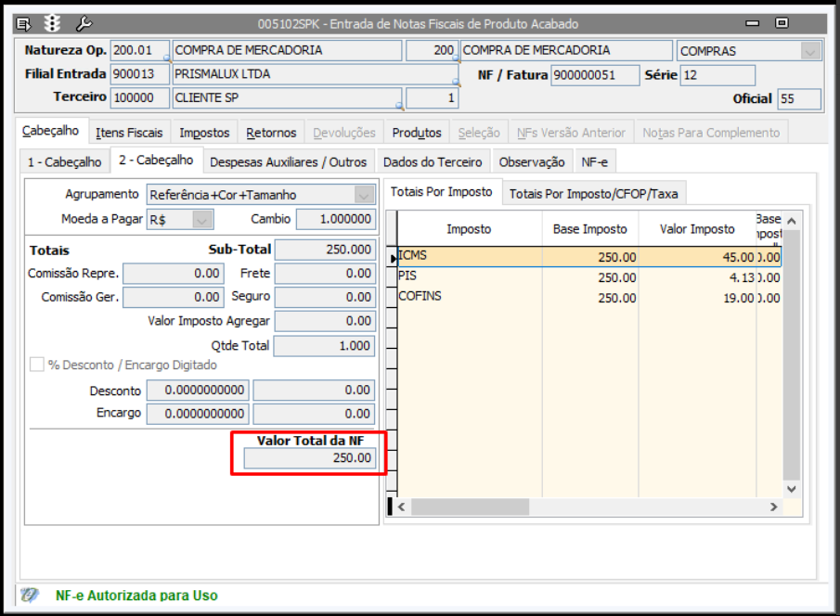Click lookup marker on Natureza Op. code field

[x=166, y=58]
